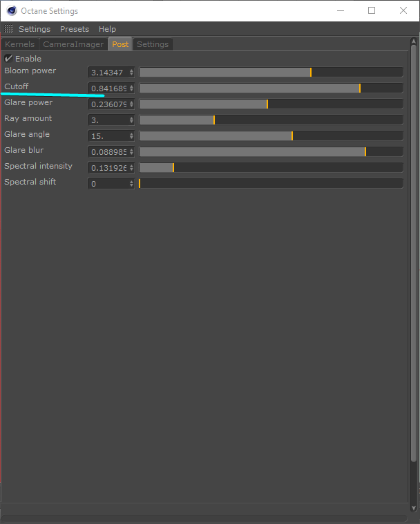The width and height of the screenshot is (420, 524).
Task: Click the Spectral intensity label
Action: (38, 166)
